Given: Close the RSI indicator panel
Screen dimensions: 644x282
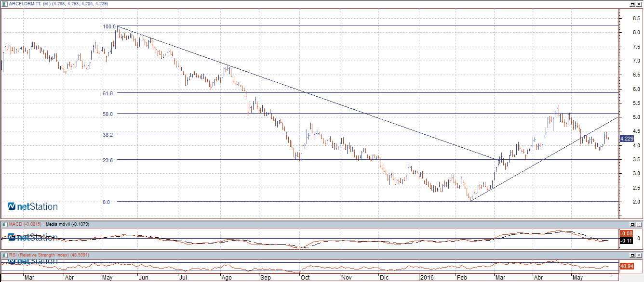Looking at the screenshot, I should pos(639,255).
